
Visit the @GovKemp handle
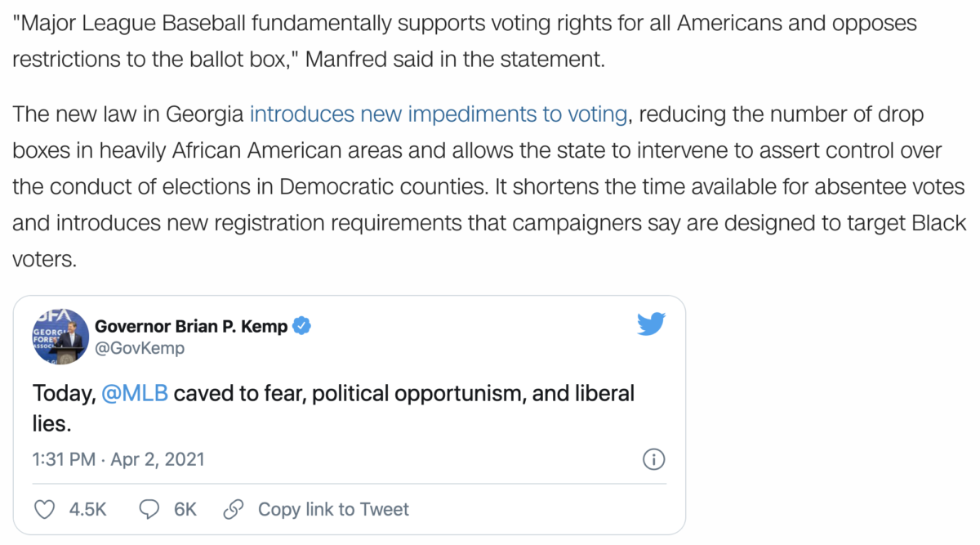click(x=140, y=348)
